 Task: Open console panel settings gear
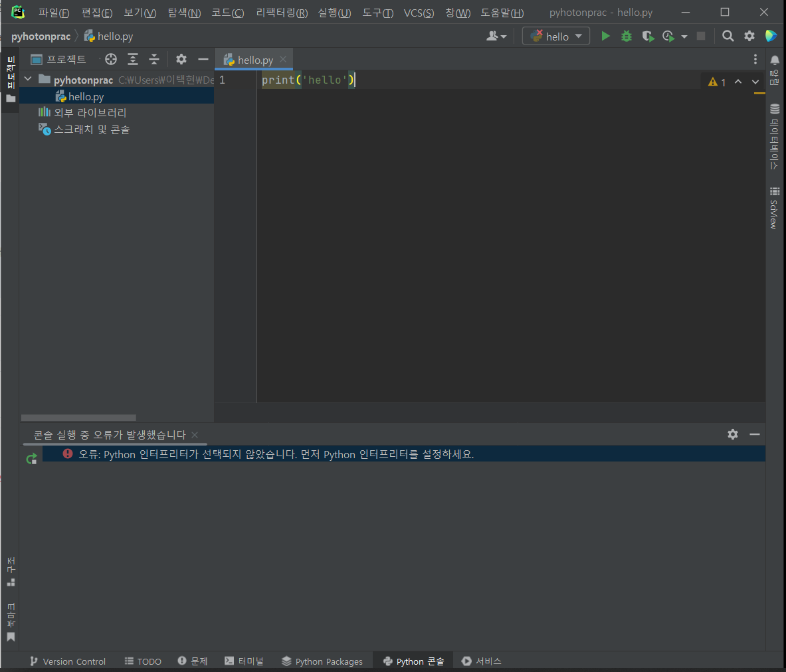pos(733,434)
